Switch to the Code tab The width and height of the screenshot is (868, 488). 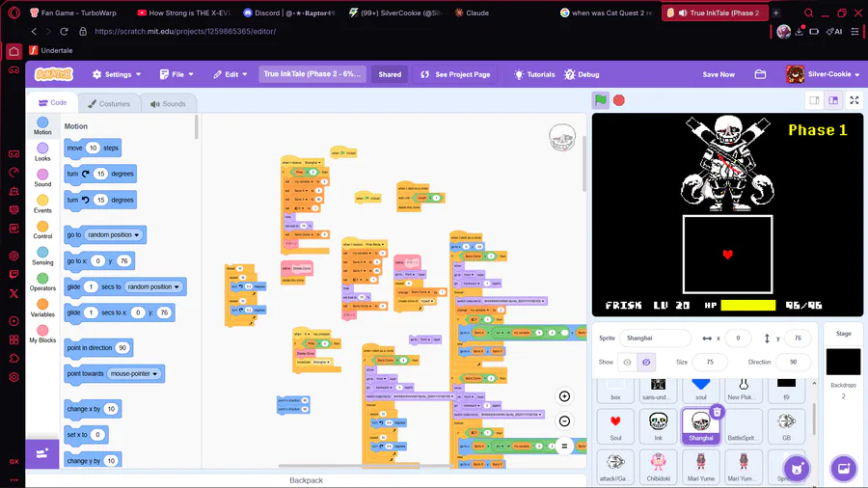pos(53,103)
